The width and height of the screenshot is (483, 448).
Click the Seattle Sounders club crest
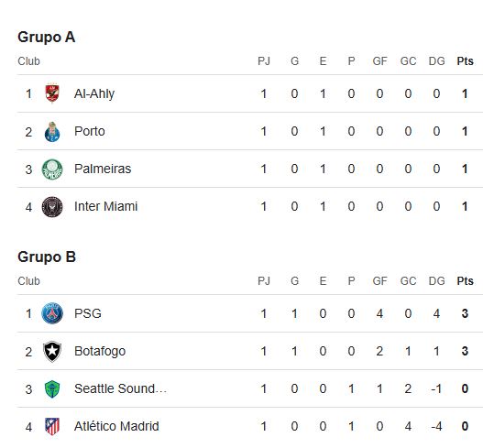(x=52, y=388)
